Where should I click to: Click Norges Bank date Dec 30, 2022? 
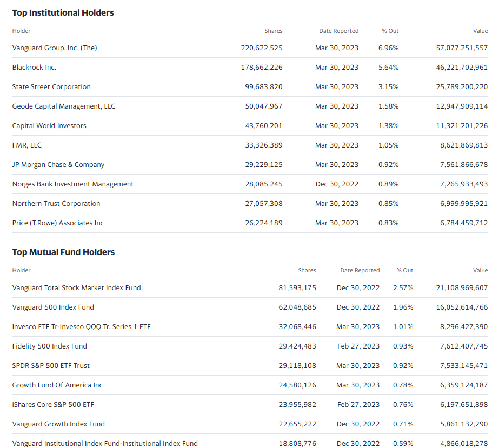point(337,184)
